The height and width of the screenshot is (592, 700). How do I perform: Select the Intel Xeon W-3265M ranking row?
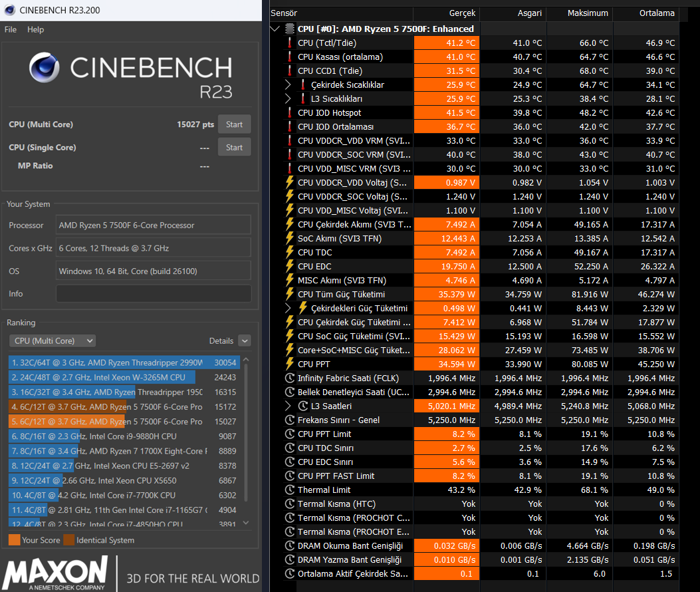pyautogui.click(x=124, y=377)
